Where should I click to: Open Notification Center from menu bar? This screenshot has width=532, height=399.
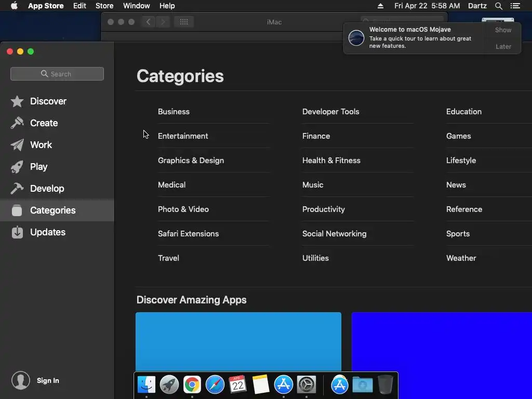coord(515,6)
